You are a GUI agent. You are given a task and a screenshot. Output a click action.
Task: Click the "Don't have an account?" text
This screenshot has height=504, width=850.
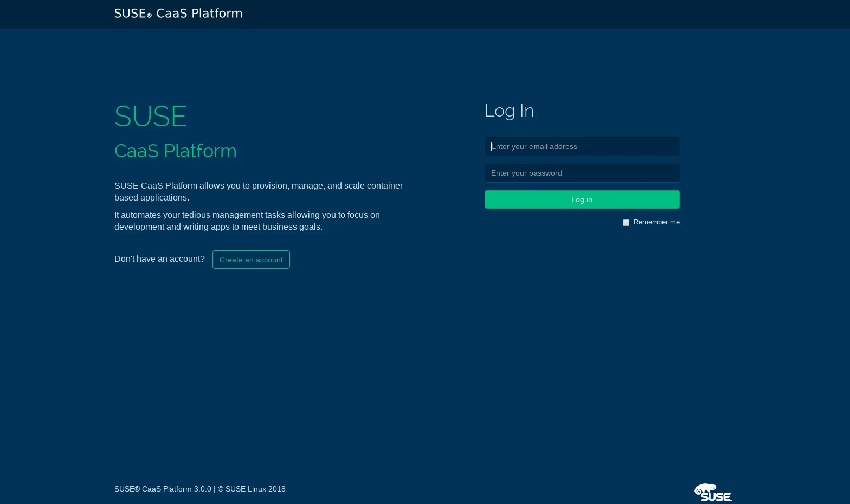point(159,259)
